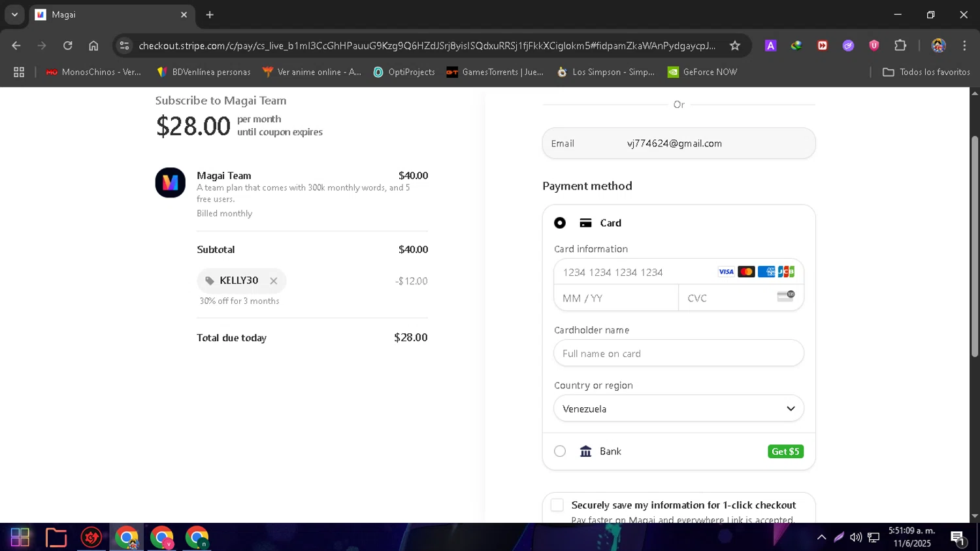Open a new tab with the plus button
Image resolution: width=980 pixels, height=551 pixels.
210,14
